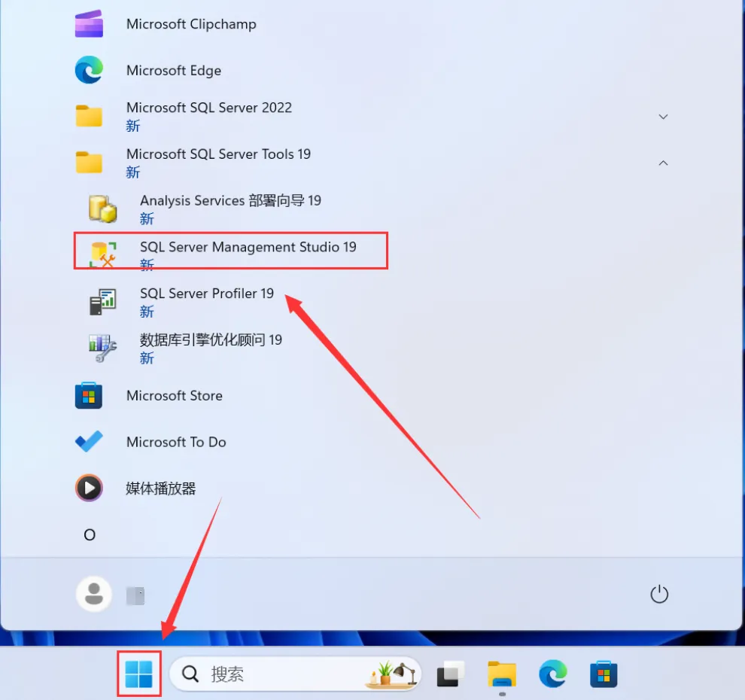This screenshot has width=745, height=700.
Task: Click the 媒体播放器 text label
Action: [x=160, y=488]
